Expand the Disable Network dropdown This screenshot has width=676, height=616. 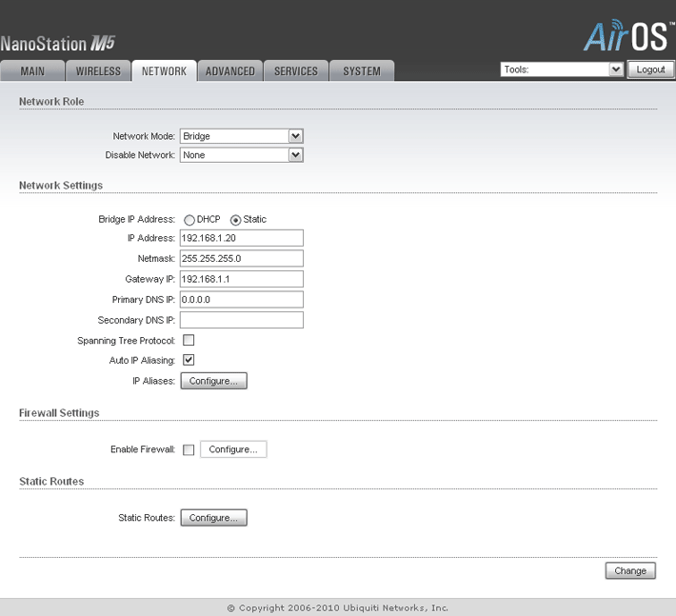tap(242, 155)
